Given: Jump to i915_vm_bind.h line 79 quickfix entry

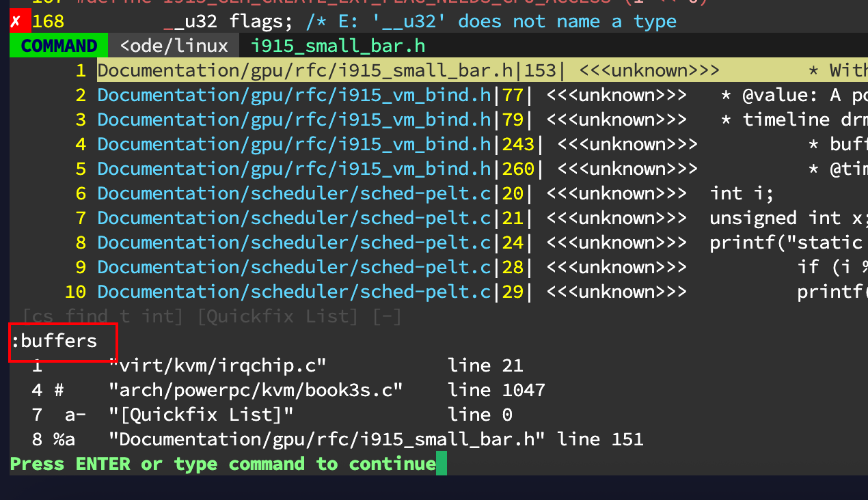Looking at the screenshot, I should [294, 120].
